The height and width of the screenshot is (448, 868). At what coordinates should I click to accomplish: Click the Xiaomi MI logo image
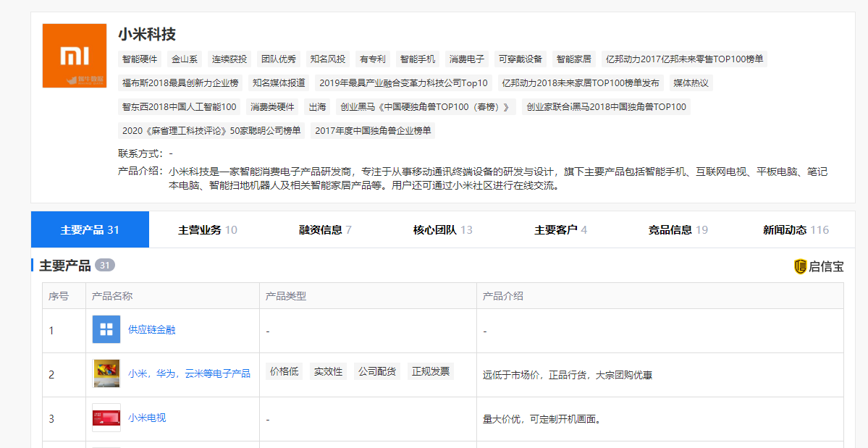75,56
